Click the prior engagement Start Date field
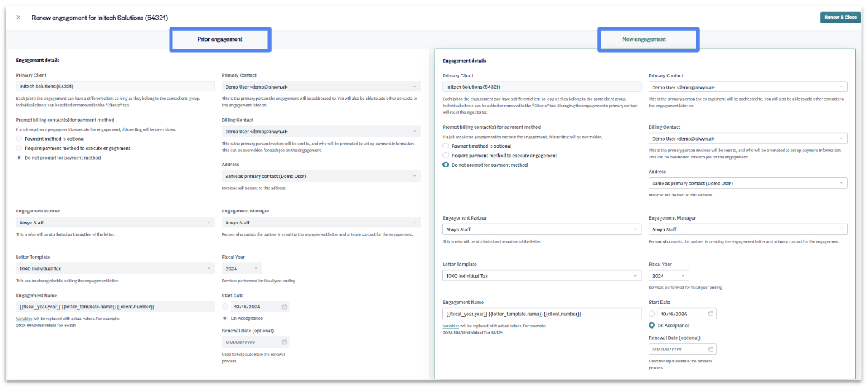The width and height of the screenshot is (868, 387). point(260,307)
